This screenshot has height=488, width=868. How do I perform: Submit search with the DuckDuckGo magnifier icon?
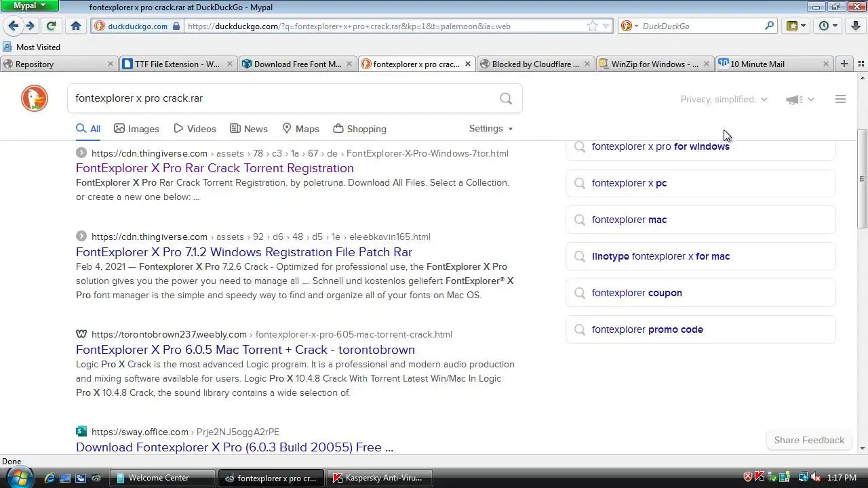tap(506, 98)
